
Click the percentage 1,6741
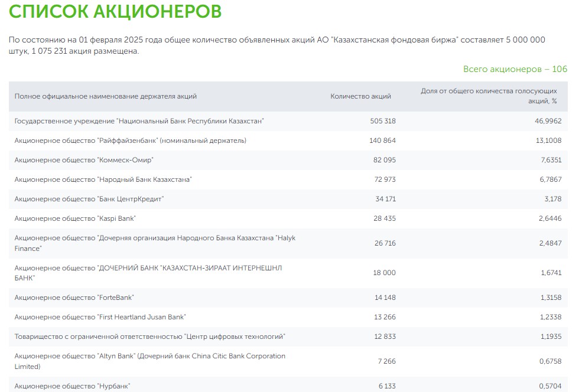pyautogui.click(x=551, y=273)
